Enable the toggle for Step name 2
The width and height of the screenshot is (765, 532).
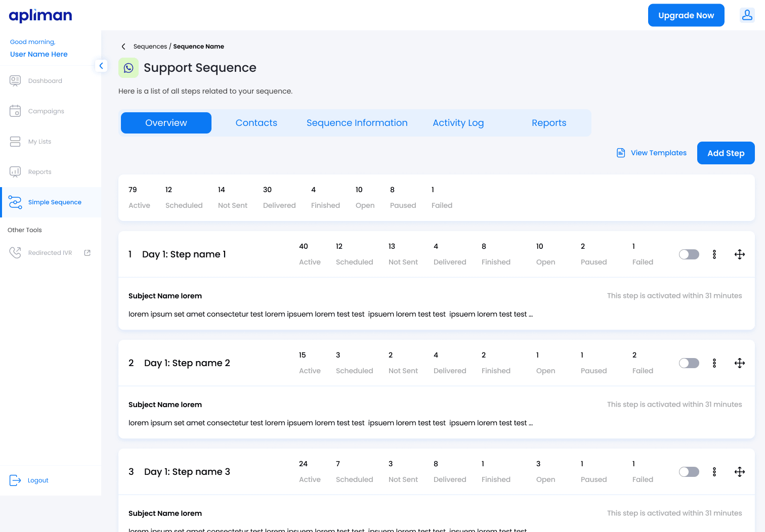[689, 363]
